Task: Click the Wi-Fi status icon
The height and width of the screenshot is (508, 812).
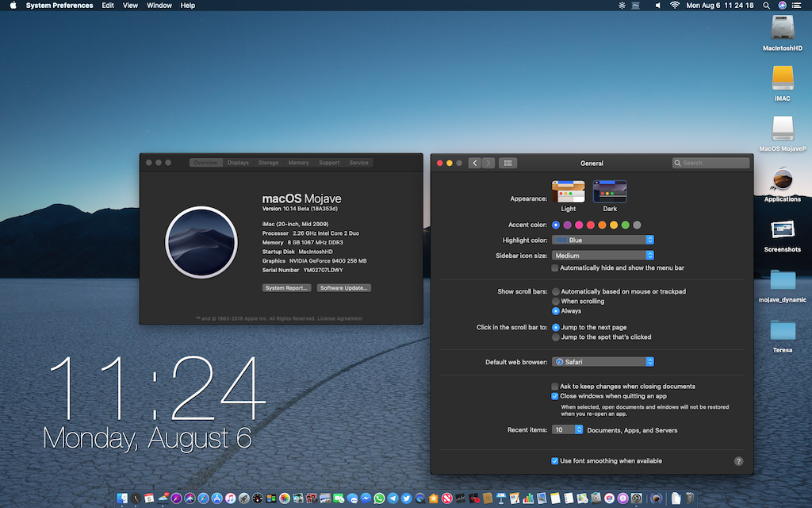Action: (675, 6)
